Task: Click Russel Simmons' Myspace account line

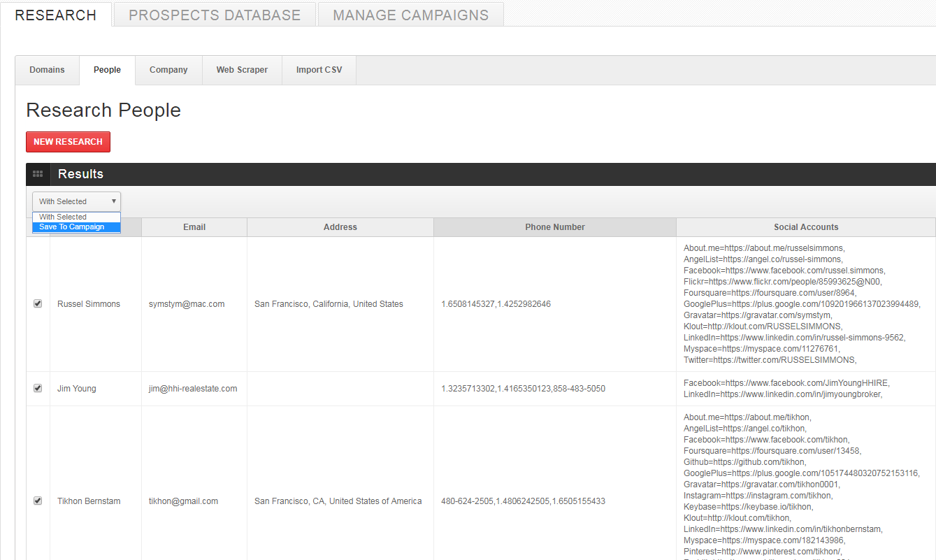Action: pos(762,349)
